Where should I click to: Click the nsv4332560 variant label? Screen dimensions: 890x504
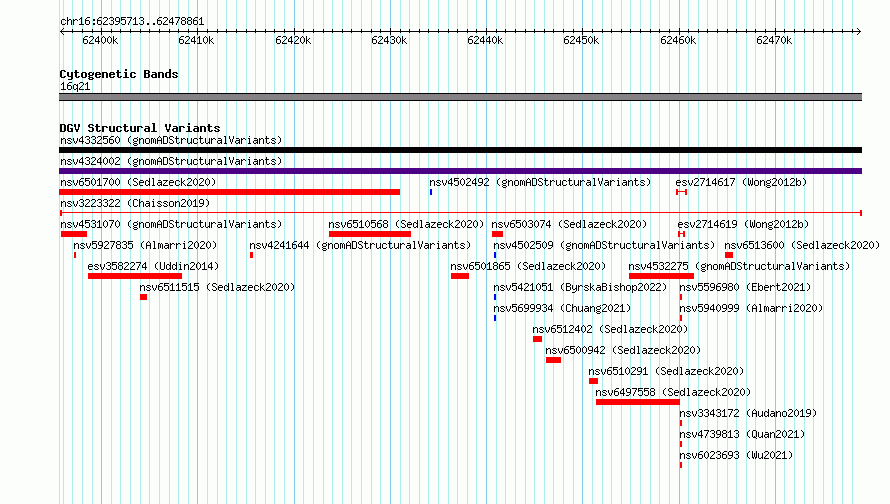click(x=171, y=140)
